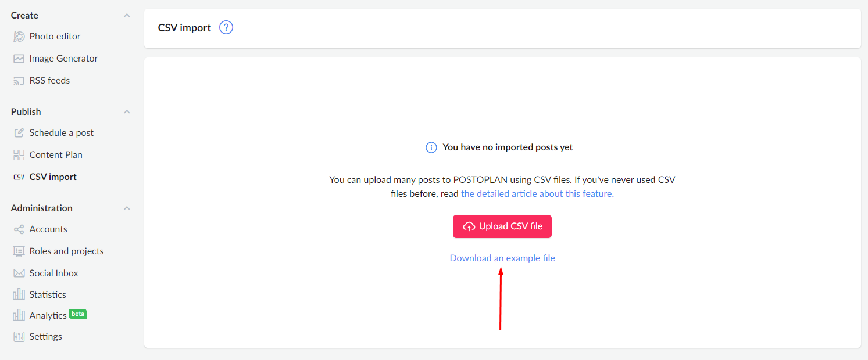Select CSV import in sidebar
Viewport: 868px width, 360px height.
[x=53, y=177]
